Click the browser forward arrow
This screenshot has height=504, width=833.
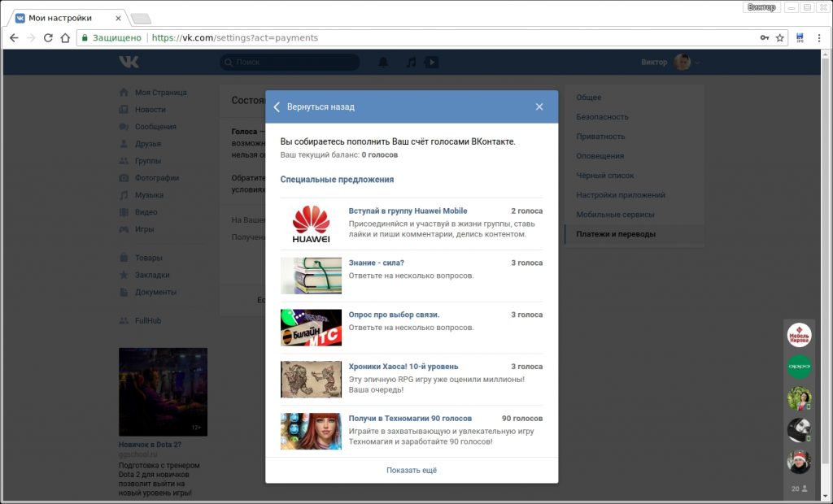(x=31, y=37)
